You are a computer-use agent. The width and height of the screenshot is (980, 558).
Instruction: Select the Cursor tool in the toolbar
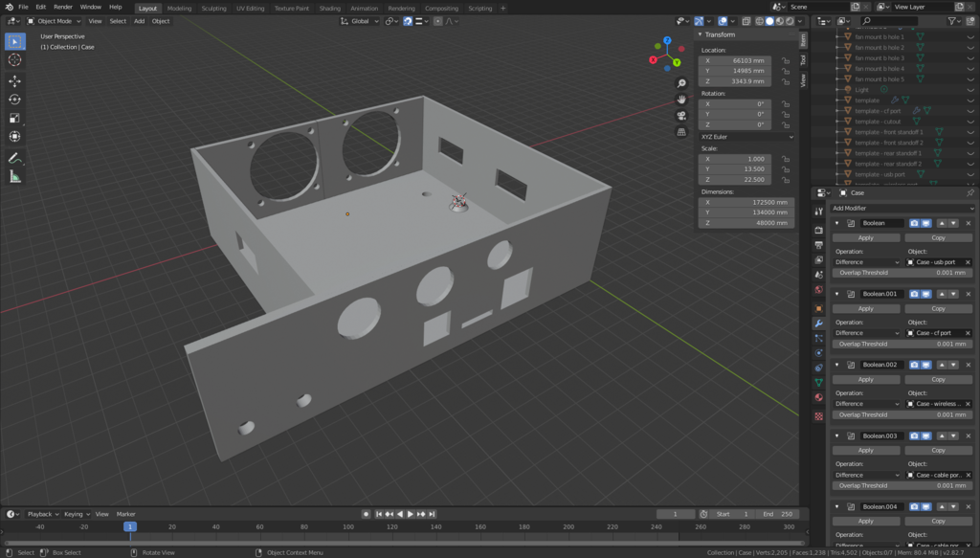(x=15, y=59)
